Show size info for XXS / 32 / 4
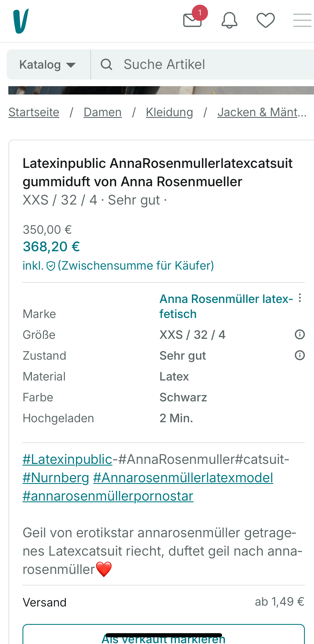The height and width of the screenshot is (644, 314). (300, 334)
